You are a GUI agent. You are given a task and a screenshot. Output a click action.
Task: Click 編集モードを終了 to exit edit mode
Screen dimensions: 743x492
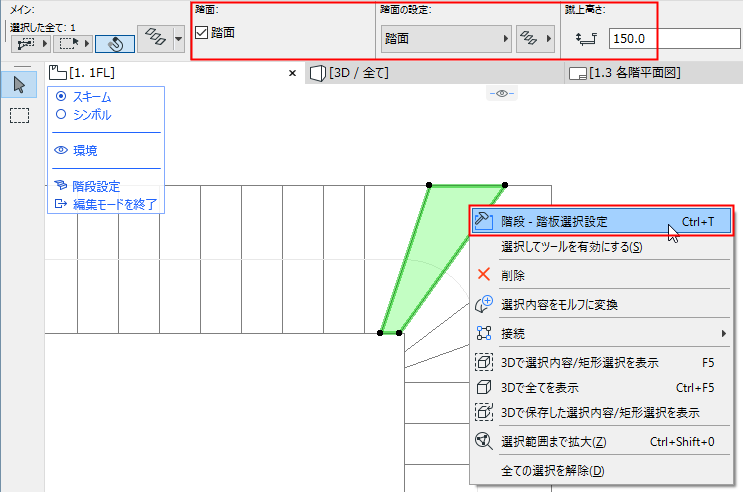(115, 204)
